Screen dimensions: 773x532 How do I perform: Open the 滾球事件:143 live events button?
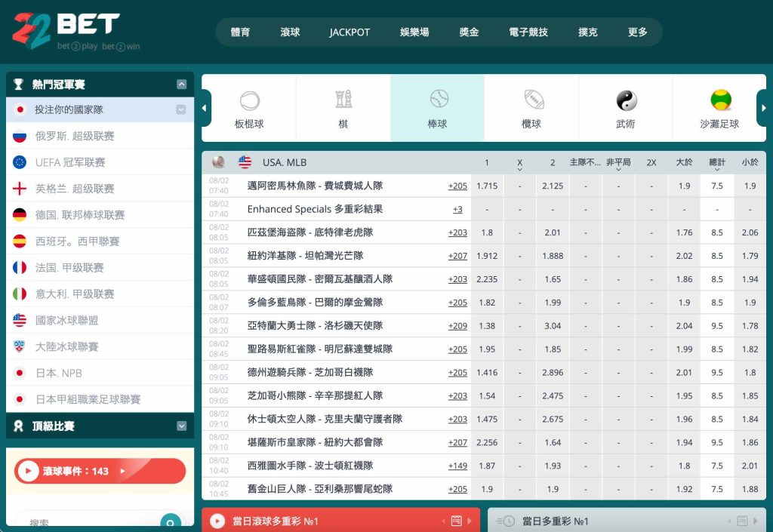100,471
